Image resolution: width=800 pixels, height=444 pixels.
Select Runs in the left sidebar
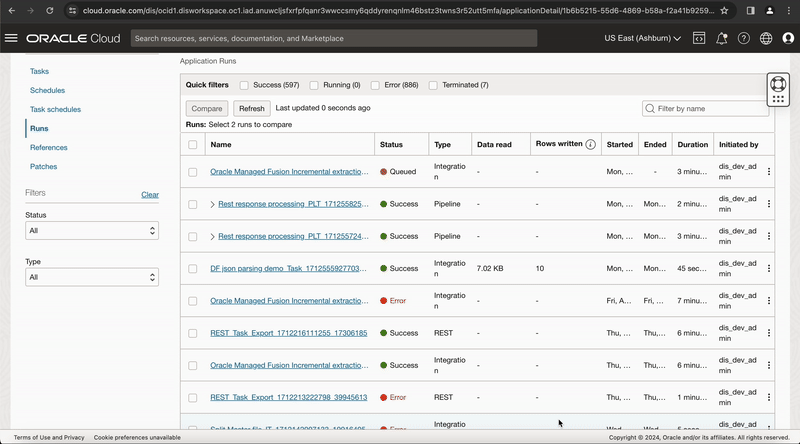click(39, 129)
